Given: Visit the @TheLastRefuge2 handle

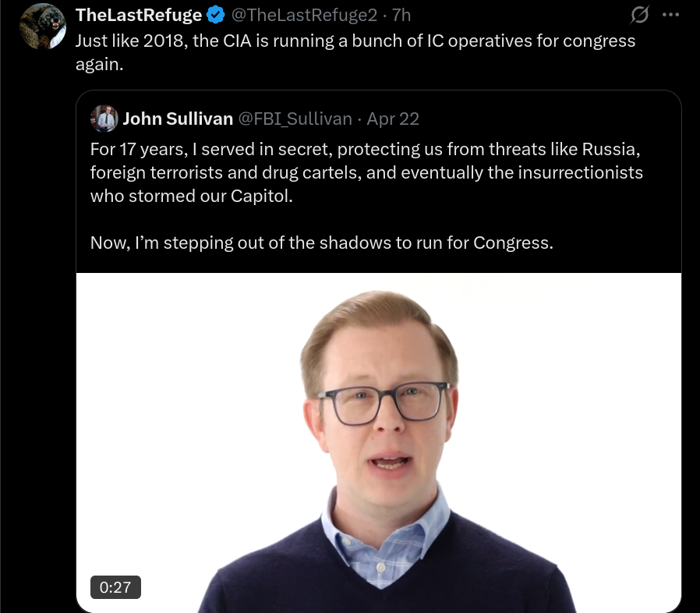Looking at the screenshot, I should 304,15.
